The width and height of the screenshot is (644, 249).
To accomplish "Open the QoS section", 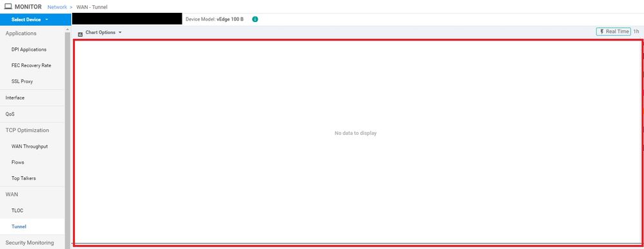I will click(10, 114).
